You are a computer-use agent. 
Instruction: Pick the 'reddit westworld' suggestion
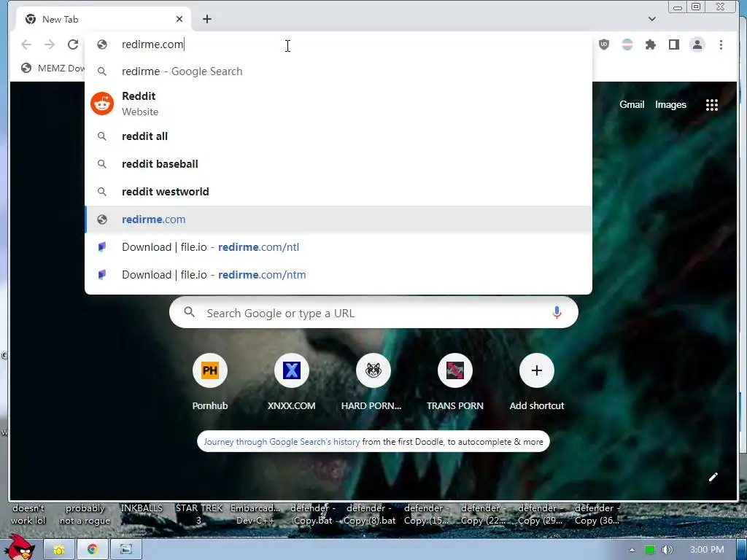click(x=338, y=192)
